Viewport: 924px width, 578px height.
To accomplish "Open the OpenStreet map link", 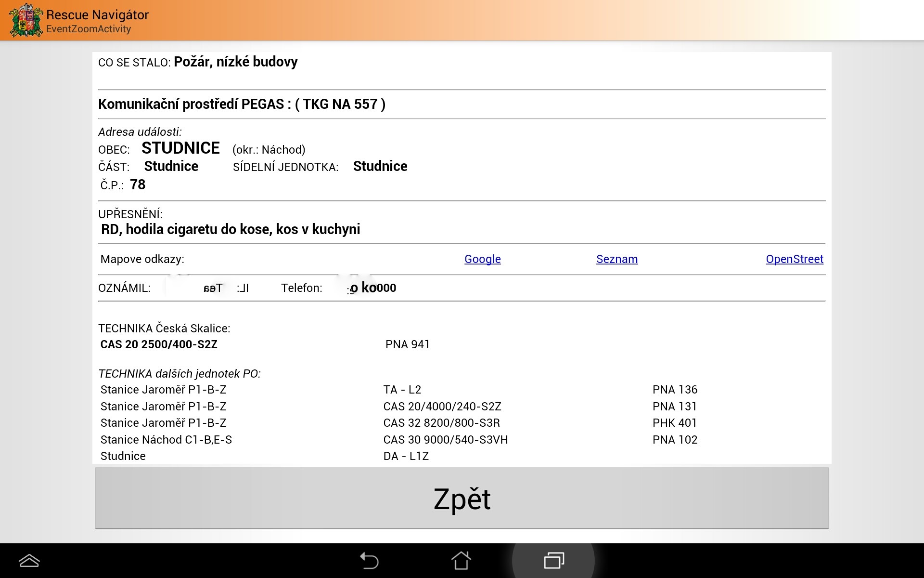I will (x=794, y=259).
